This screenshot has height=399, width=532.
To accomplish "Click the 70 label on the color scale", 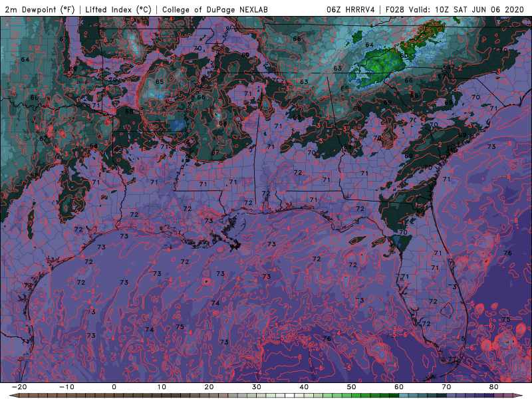I will (x=446, y=387).
